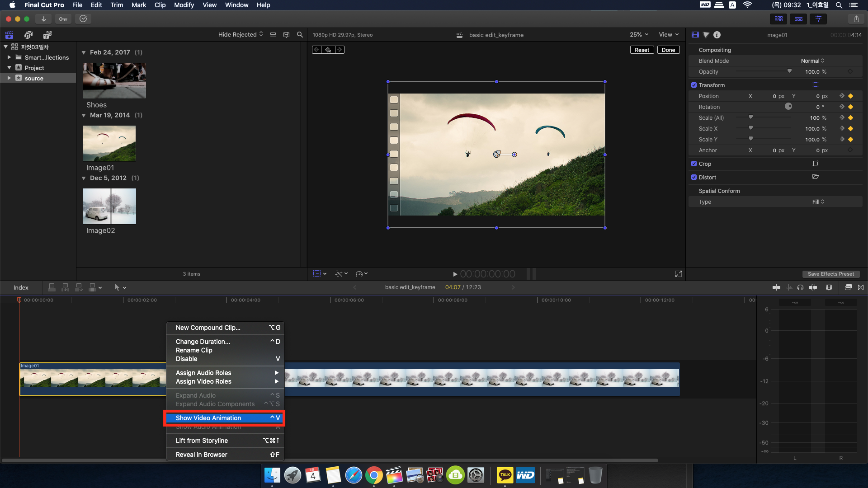The width and height of the screenshot is (868, 488).
Task: Click the Done button in viewer
Action: [x=668, y=50]
